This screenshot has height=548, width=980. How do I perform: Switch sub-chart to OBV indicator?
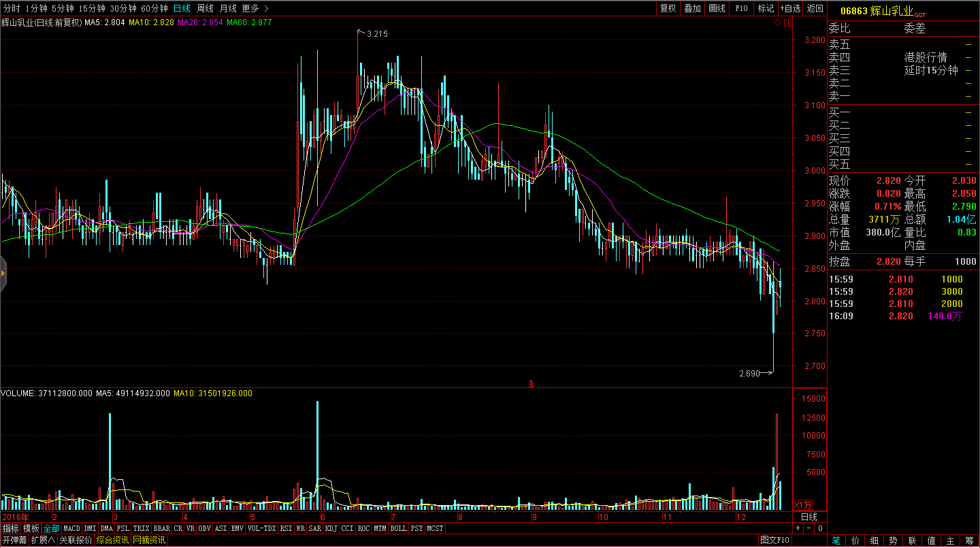pos(205,528)
